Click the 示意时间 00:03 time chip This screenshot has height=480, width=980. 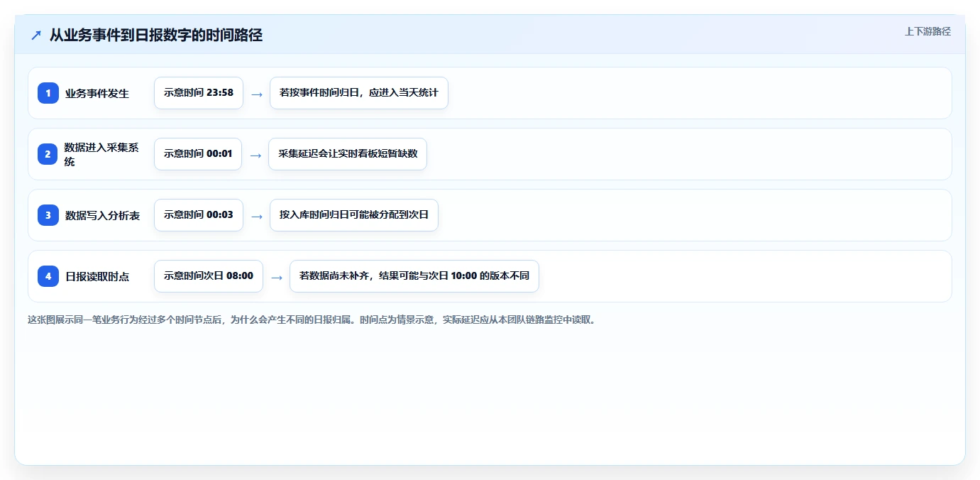(199, 215)
